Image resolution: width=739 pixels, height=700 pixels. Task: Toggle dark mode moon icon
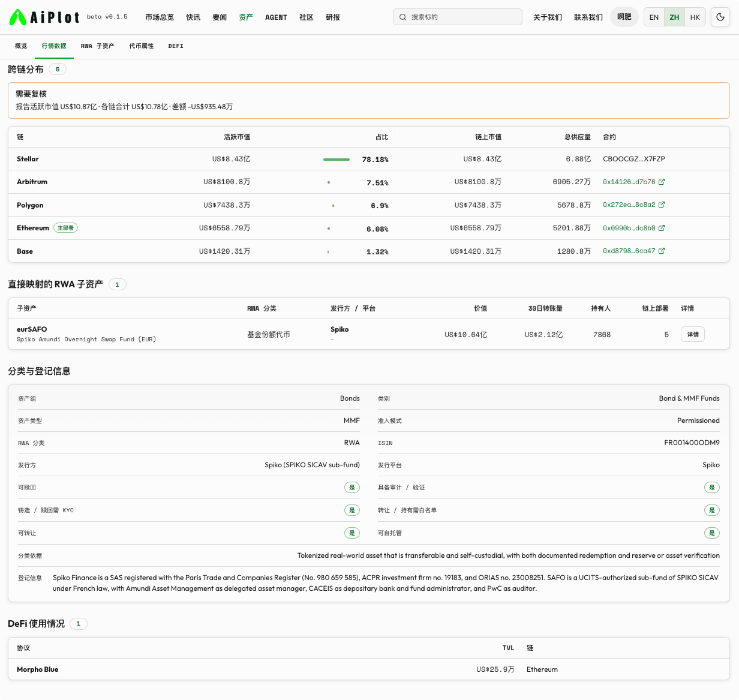tap(720, 17)
